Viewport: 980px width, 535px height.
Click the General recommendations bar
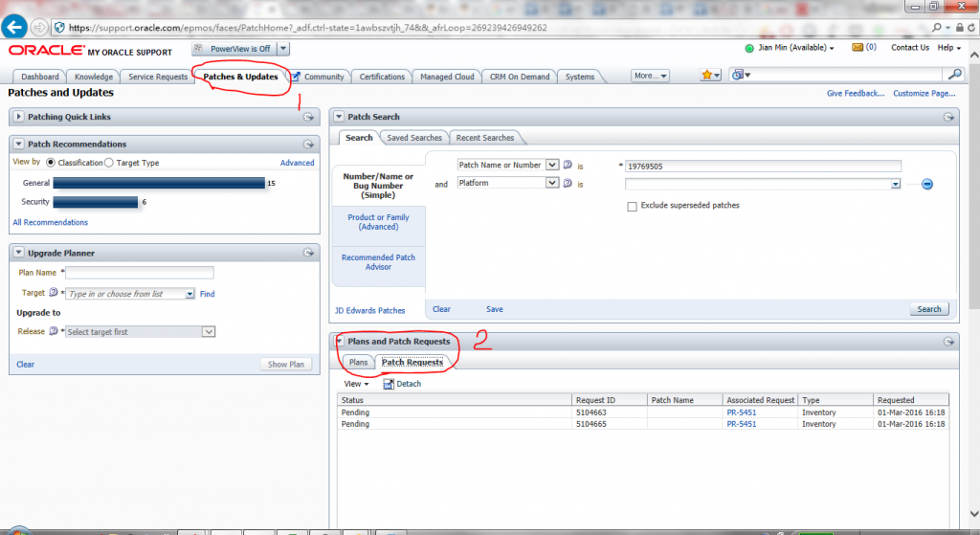(159, 183)
